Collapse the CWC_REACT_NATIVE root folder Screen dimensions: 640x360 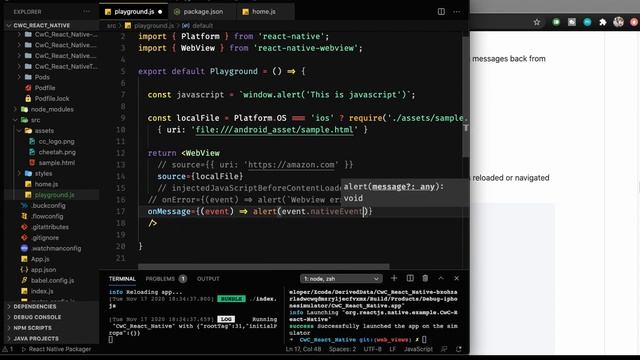tap(41, 25)
